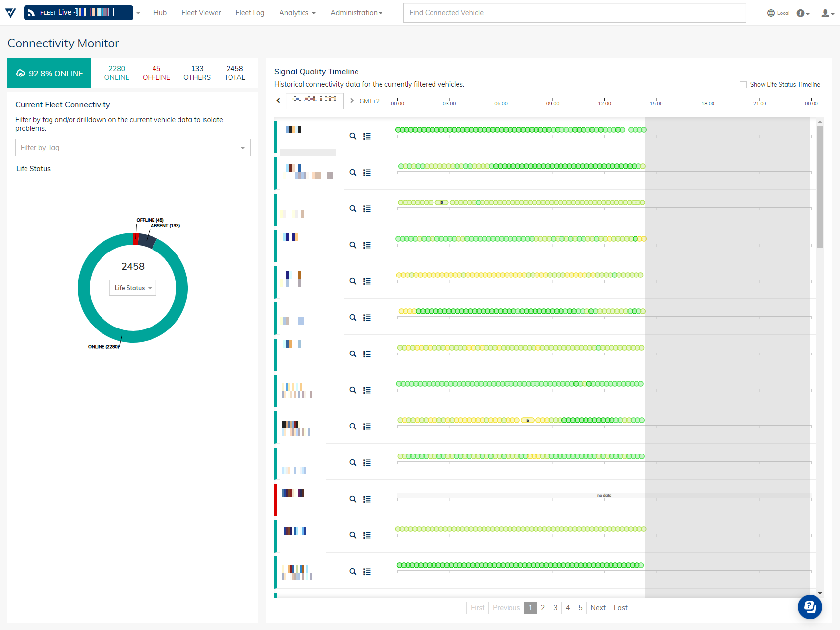The image size is (840, 630).
Task: Open list details icon in the no data row
Action: (x=367, y=499)
